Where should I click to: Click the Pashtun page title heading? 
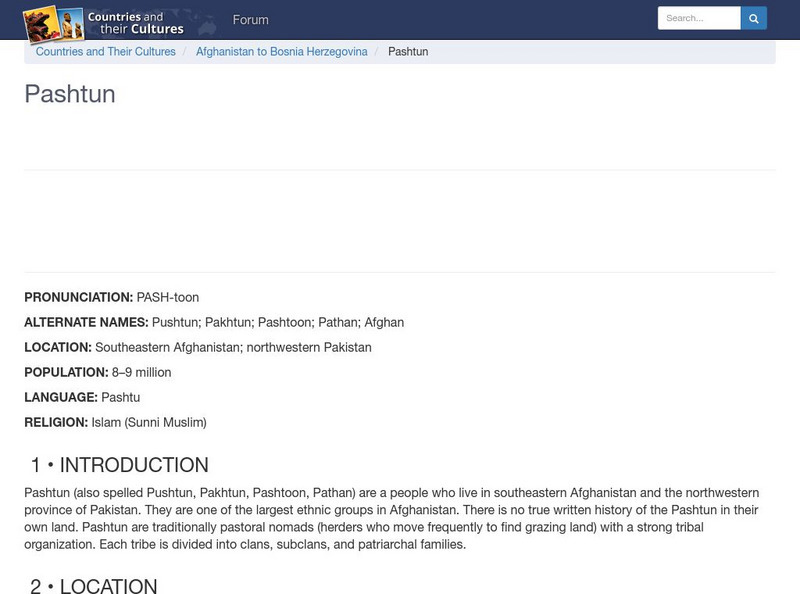click(71, 96)
